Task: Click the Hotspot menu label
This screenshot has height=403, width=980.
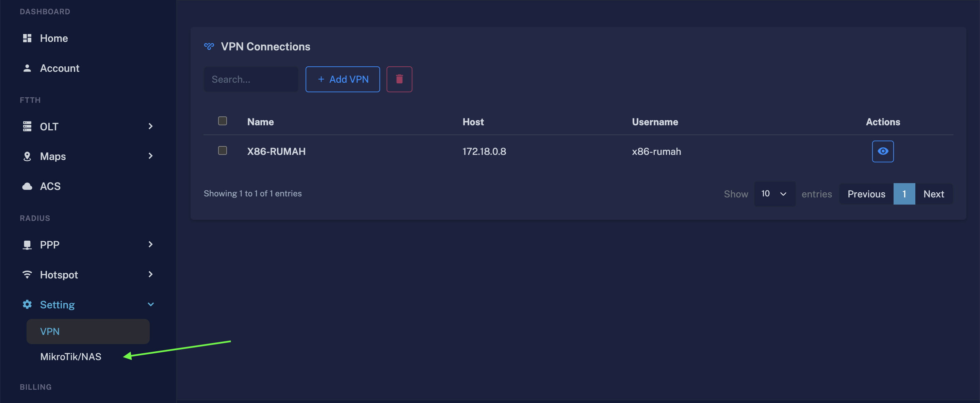Action: pos(59,275)
